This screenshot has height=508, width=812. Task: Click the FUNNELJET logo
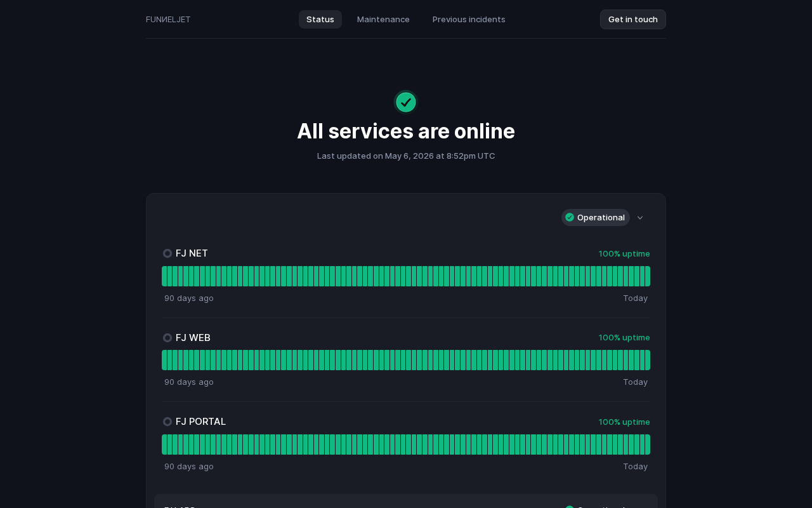(x=168, y=19)
